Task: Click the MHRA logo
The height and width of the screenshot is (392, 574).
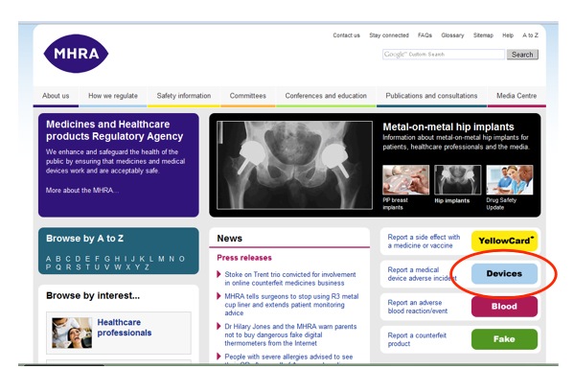Action: [76, 54]
